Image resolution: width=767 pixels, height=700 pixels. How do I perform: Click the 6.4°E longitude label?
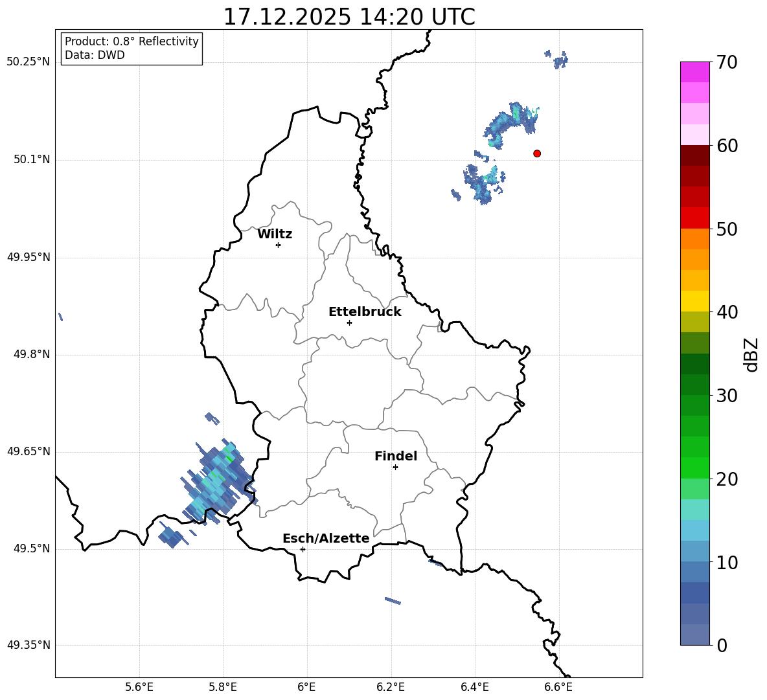pos(474,687)
